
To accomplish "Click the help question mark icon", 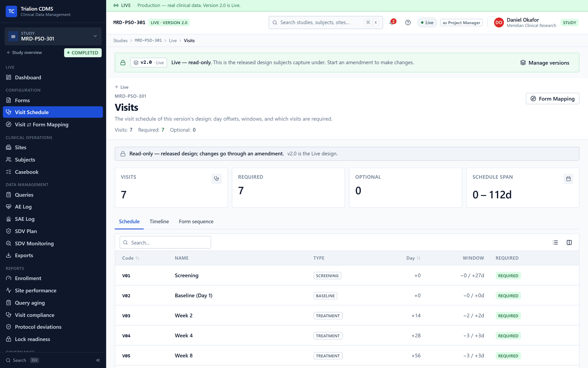I will click(x=408, y=22).
